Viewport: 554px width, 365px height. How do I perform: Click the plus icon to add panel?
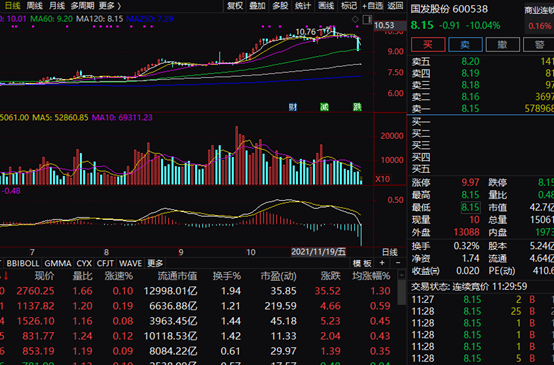(x=382, y=263)
